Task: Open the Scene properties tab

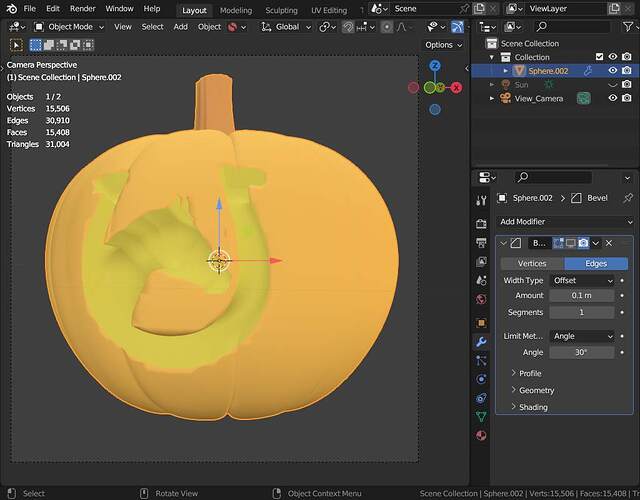Action: tap(481, 280)
